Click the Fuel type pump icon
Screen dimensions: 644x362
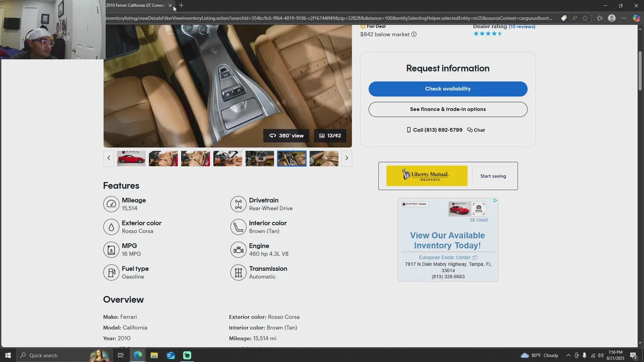(111, 273)
